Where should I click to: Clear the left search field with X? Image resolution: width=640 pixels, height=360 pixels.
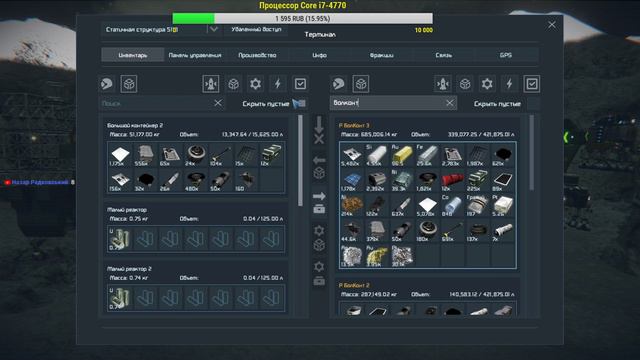click(218, 103)
